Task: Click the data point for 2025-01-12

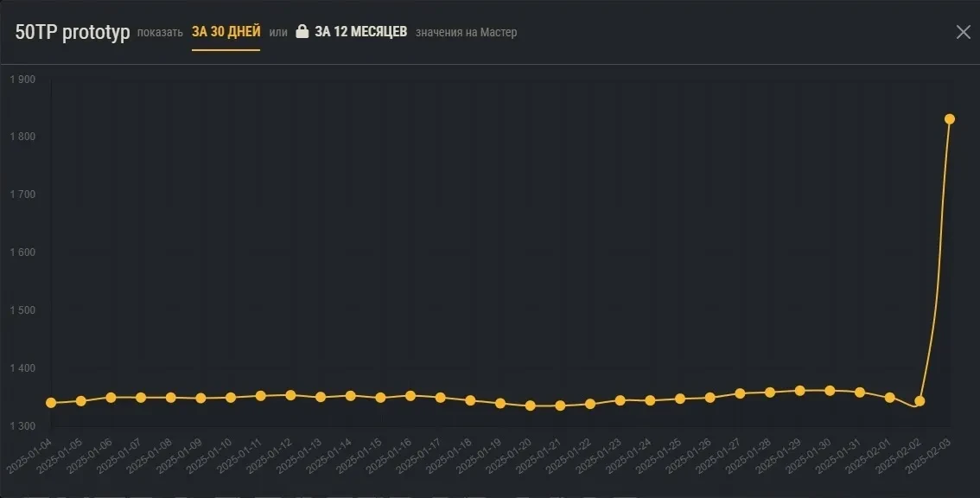Action: (290, 395)
